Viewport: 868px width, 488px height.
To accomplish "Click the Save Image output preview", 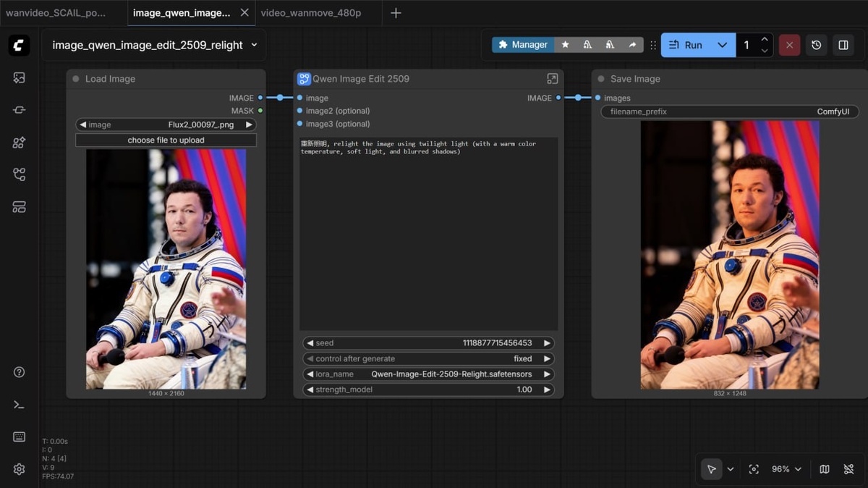I will [730, 255].
